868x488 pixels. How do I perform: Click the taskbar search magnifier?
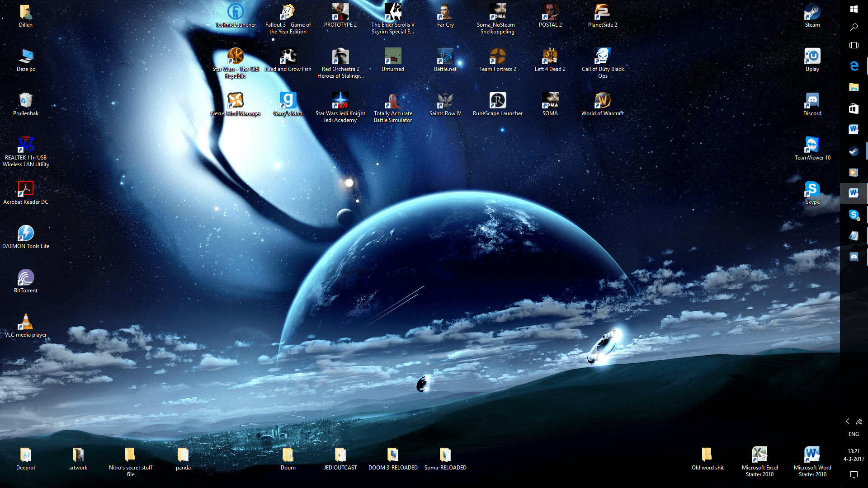pyautogui.click(x=854, y=27)
